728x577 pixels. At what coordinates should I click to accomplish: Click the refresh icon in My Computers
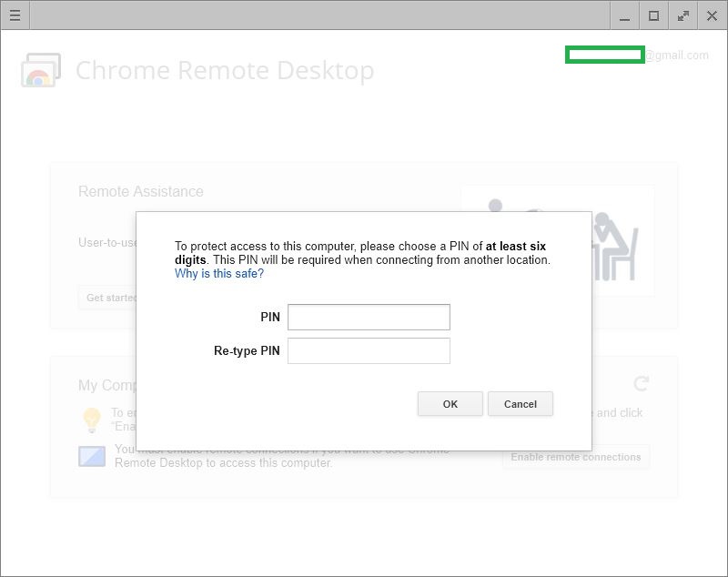641,383
